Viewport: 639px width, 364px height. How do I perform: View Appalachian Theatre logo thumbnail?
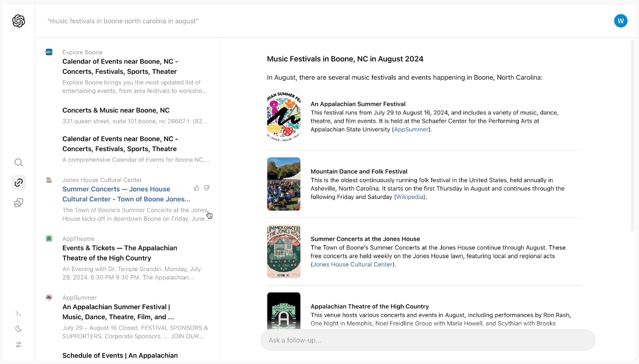tap(284, 311)
